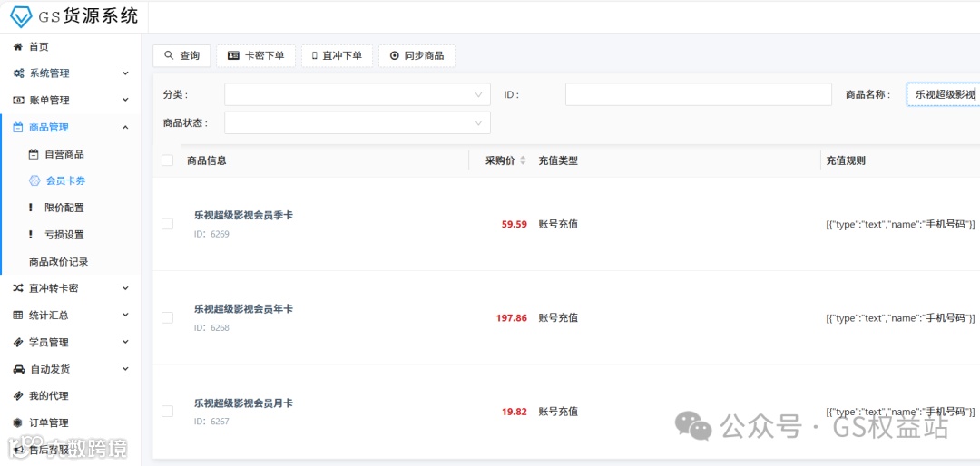Click product name 乐视超级影视会员月卡
The width and height of the screenshot is (980, 466).
(x=243, y=403)
